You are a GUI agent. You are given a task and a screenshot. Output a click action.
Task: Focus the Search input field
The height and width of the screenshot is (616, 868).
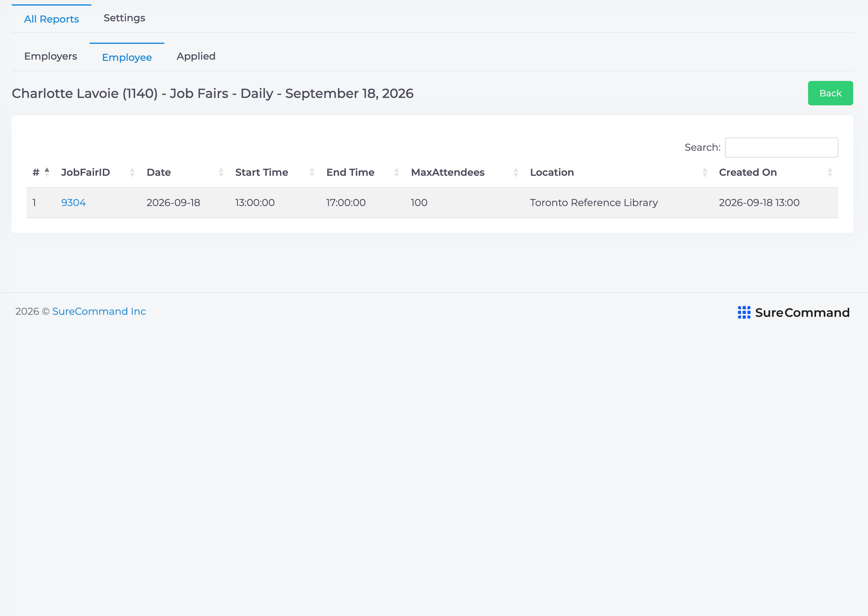point(782,147)
